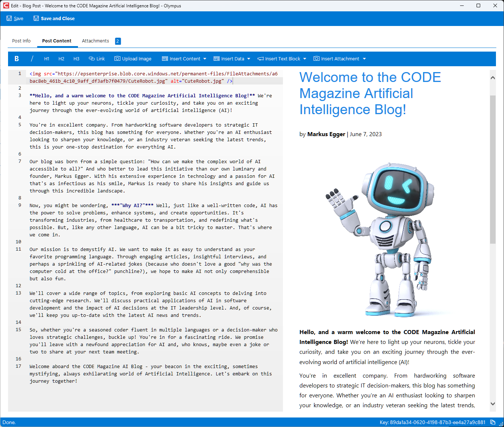The image size is (504, 427).
Task: Click Upload Image in the toolbar
Action: coord(133,59)
